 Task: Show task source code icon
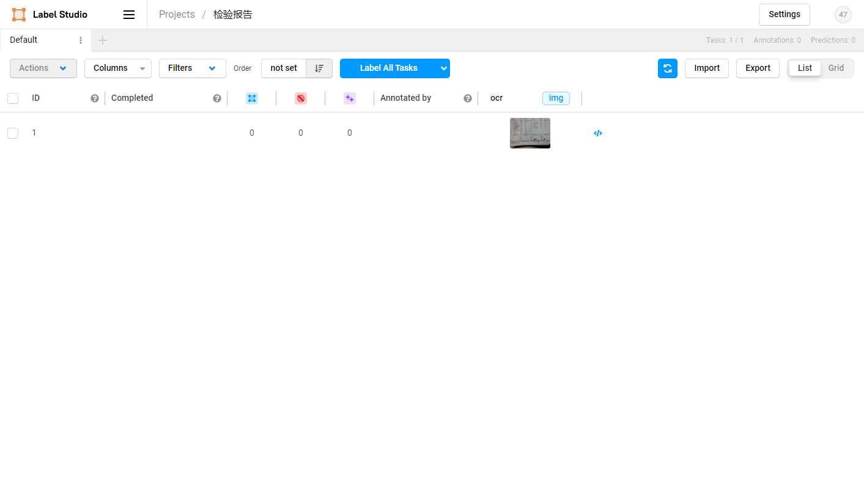tap(598, 133)
